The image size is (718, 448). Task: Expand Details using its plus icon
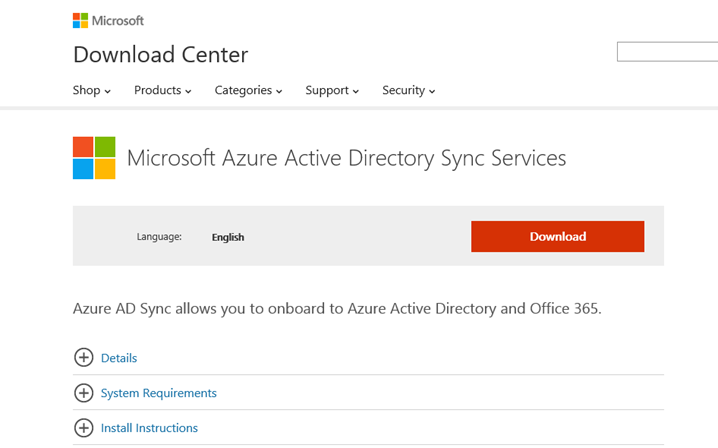84,358
